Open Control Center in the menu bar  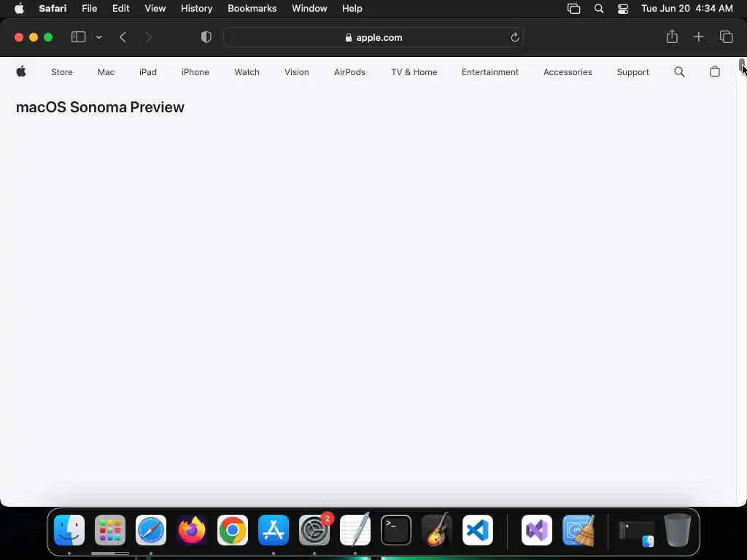(x=623, y=9)
